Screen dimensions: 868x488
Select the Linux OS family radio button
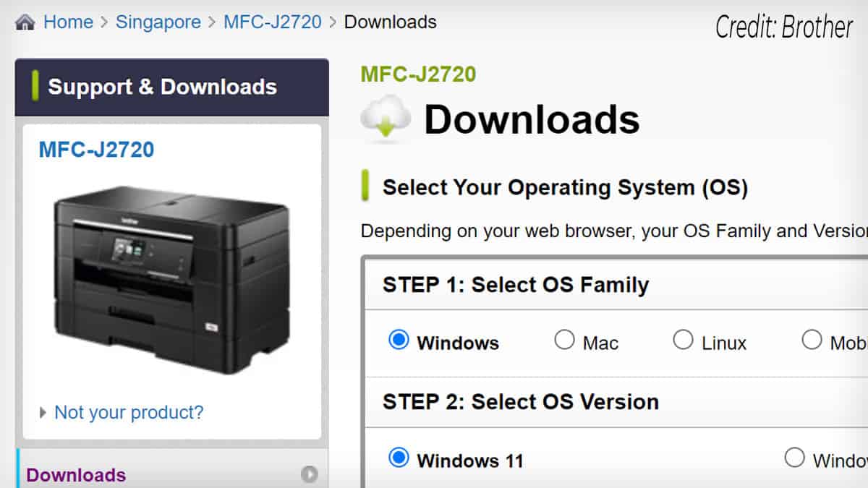[683, 340]
